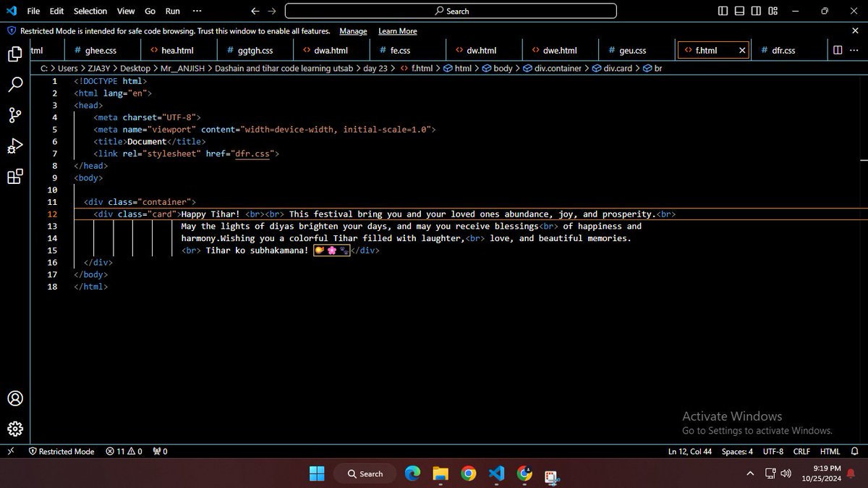Image resolution: width=868 pixels, height=488 pixels.
Task: Open File Explorer from the taskbar
Action: (x=441, y=474)
